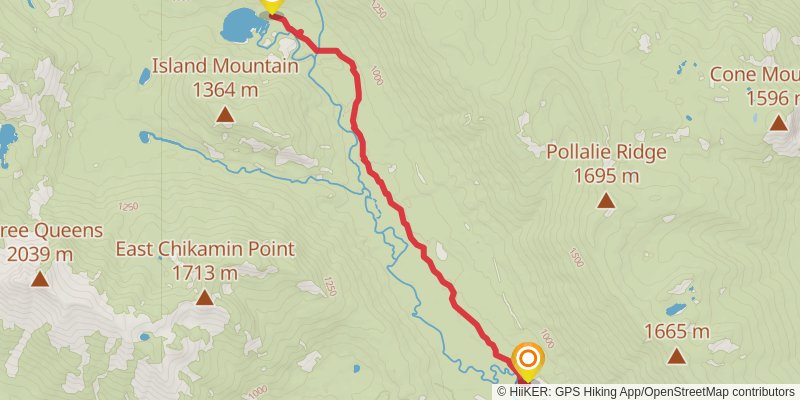Screen dimensions: 800x400
Task: Click the yellow trail end marker pin
Action: coord(271,6)
